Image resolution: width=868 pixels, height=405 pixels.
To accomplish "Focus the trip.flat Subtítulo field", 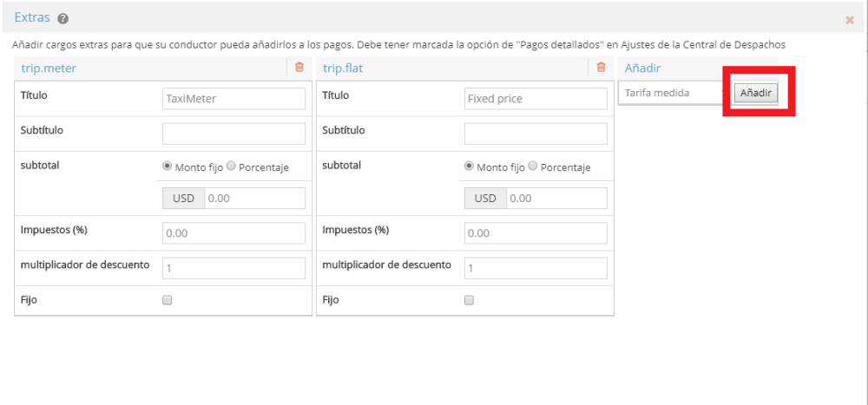I will (x=536, y=133).
